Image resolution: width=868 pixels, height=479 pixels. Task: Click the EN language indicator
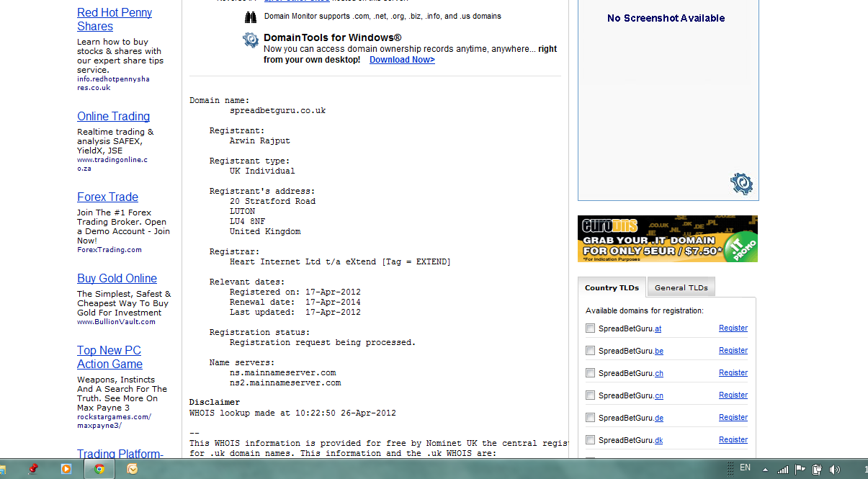pos(745,468)
